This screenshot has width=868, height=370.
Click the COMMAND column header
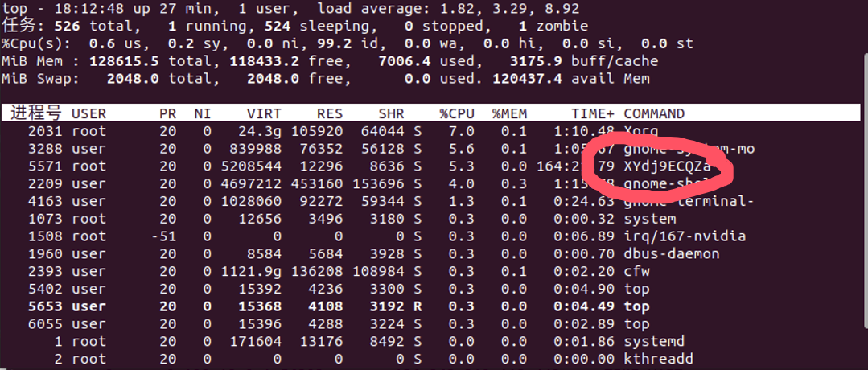click(x=654, y=113)
